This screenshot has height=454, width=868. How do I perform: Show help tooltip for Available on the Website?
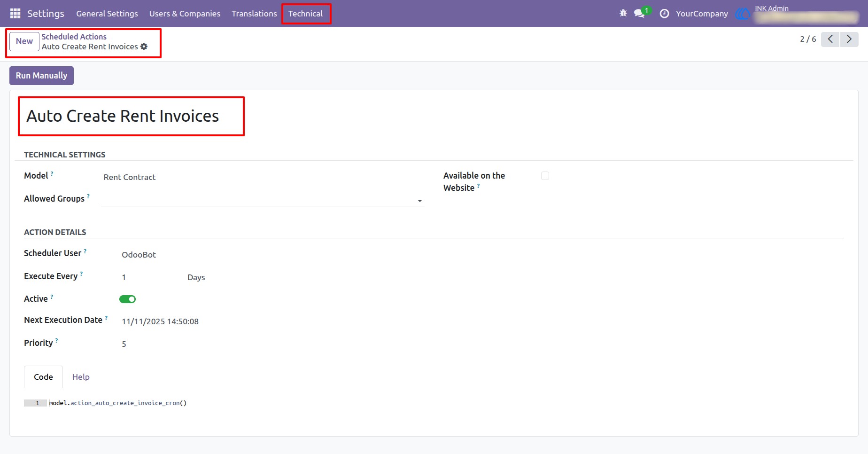pyautogui.click(x=478, y=186)
